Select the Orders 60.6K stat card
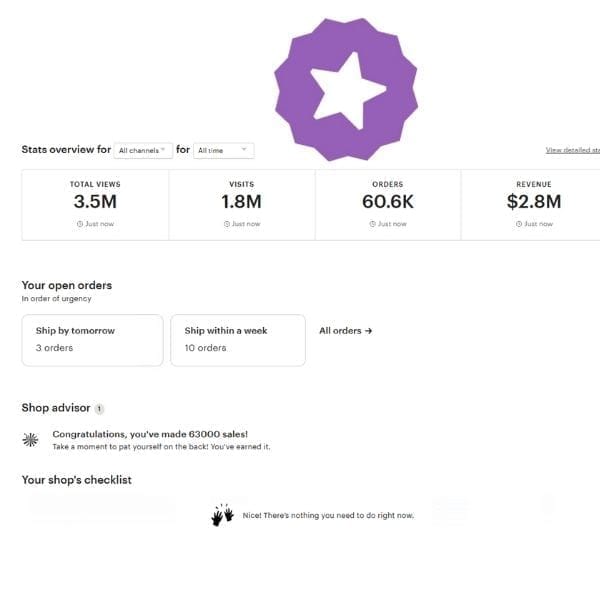 click(388, 204)
